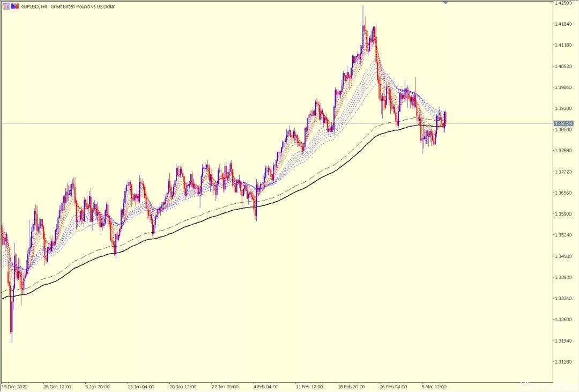Viewport: 579px width, 392px height.
Task: Click the 18 Dec 2020 time label
Action: 14,387
